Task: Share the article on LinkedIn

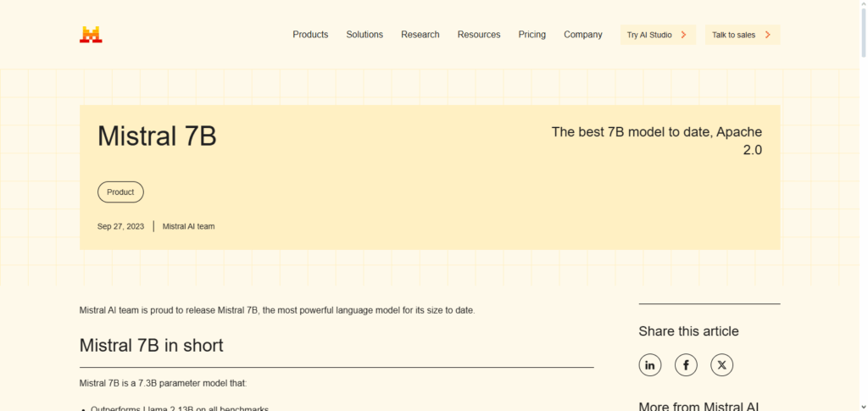Action: click(650, 365)
